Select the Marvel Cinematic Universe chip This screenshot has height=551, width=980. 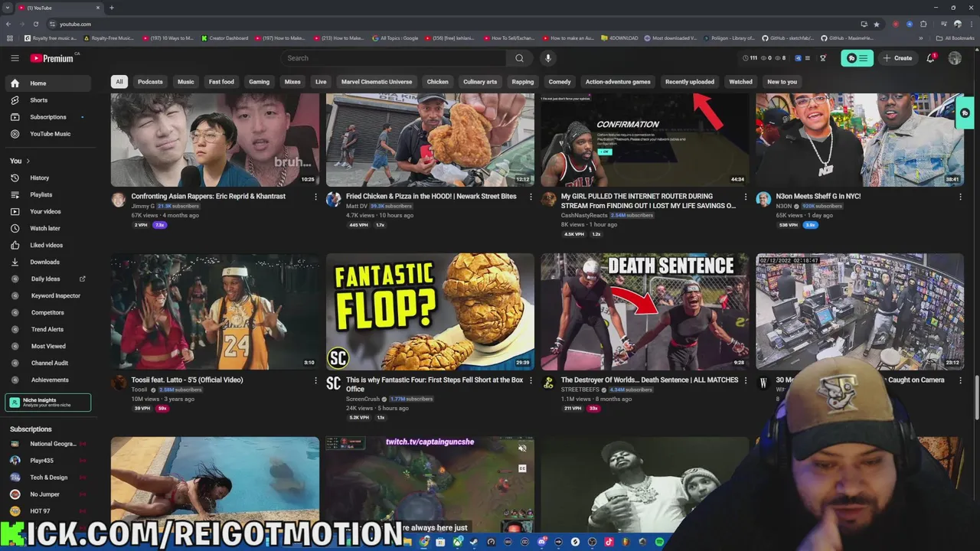(377, 82)
